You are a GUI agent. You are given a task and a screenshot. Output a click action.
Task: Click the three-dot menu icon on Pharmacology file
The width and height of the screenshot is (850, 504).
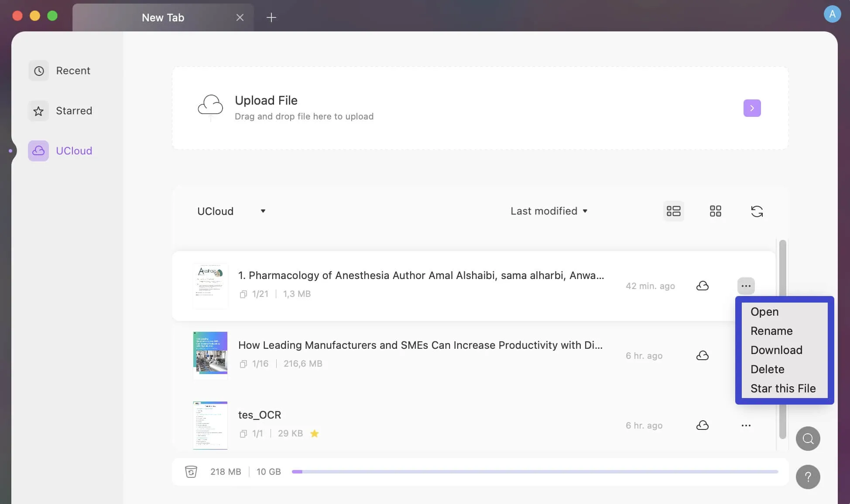[746, 286]
